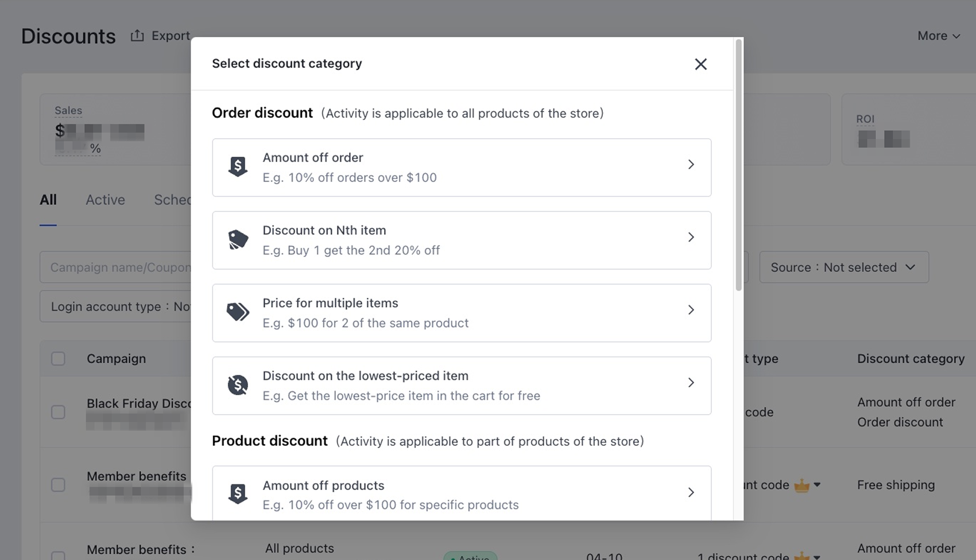Click the Amount off order dollar tag icon
The height and width of the screenshot is (560, 976).
[238, 167]
